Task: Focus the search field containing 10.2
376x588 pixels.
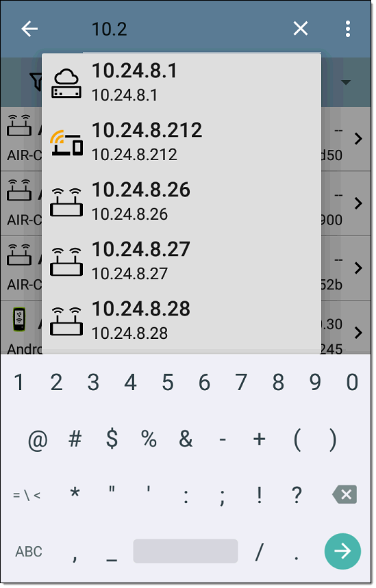Action: click(184, 29)
